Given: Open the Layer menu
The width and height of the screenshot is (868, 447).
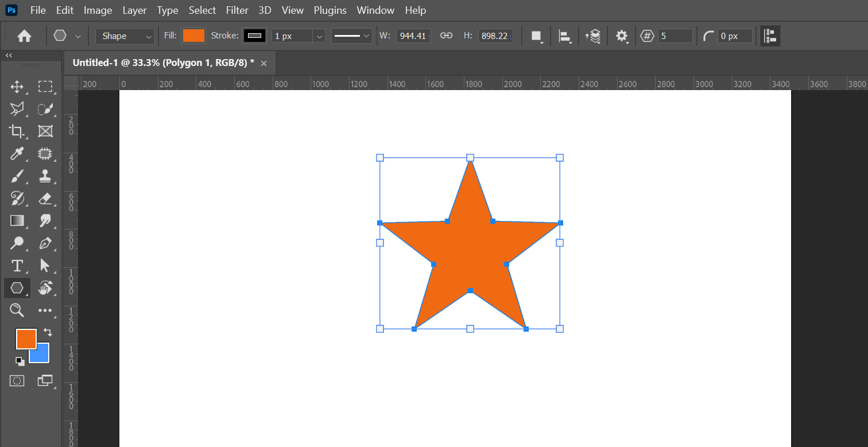Looking at the screenshot, I should (x=134, y=10).
